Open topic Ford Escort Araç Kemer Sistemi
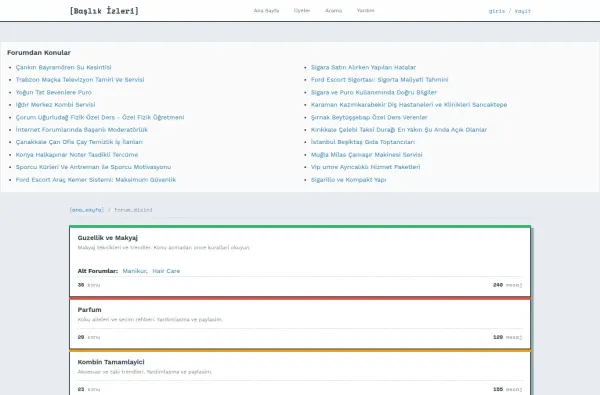Viewport: 600px width, 395px height. 96,180
